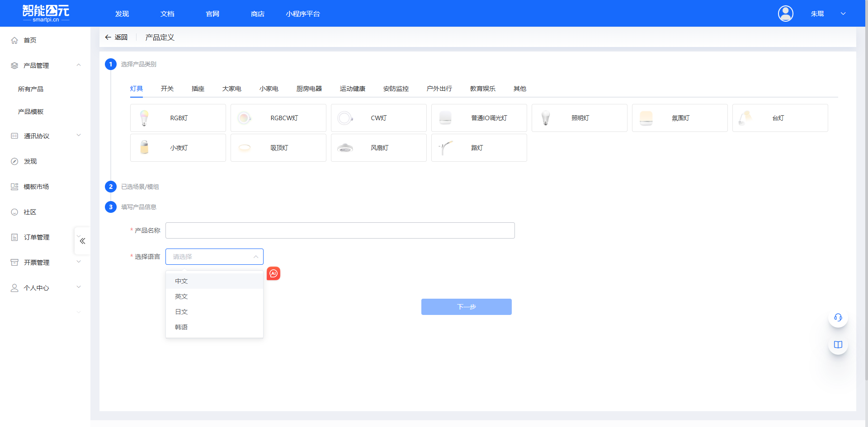
Task: Expand the 通讯协议 sidebar menu
Action: (x=45, y=136)
